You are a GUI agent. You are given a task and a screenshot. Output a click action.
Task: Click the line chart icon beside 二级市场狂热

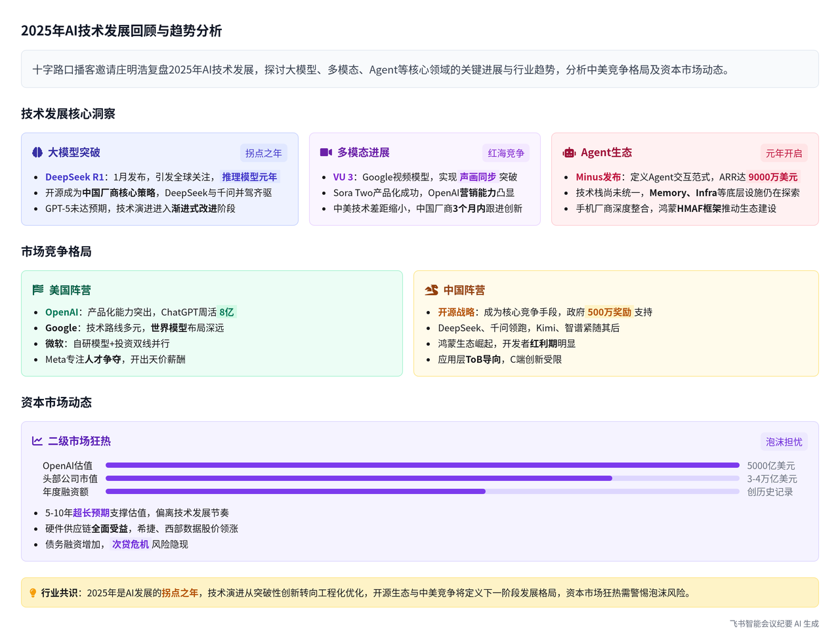coord(37,441)
